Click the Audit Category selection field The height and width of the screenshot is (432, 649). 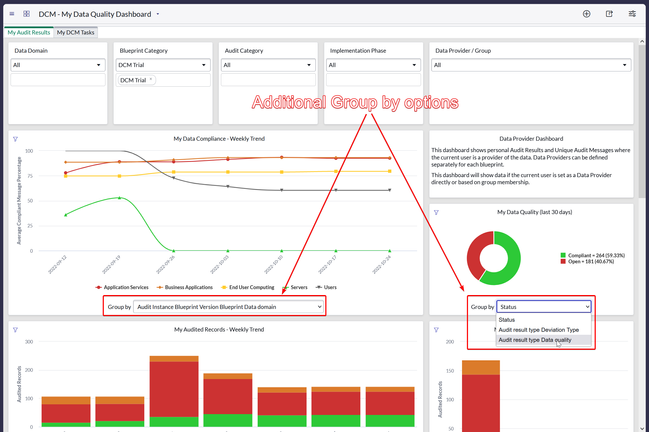pyautogui.click(x=268, y=80)
